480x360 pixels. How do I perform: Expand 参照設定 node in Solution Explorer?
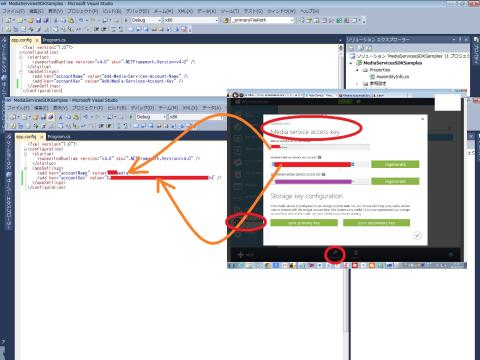(x=357, y=84)
